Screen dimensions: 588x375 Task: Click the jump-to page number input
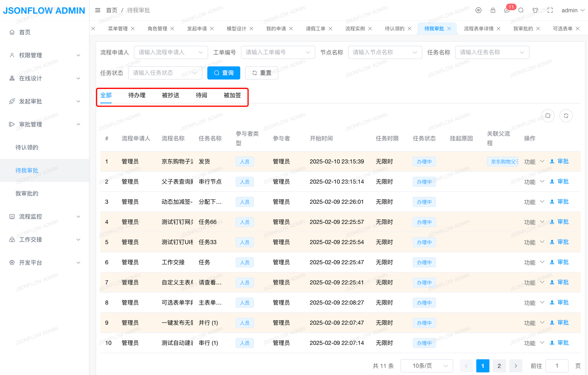(x=556, y=366)
